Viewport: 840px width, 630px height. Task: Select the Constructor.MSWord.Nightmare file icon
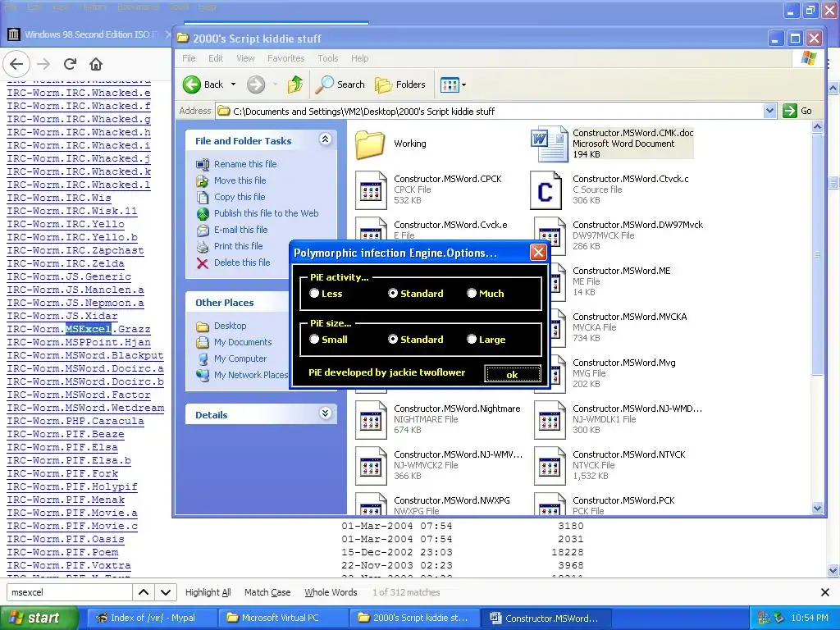pos(371,419)
